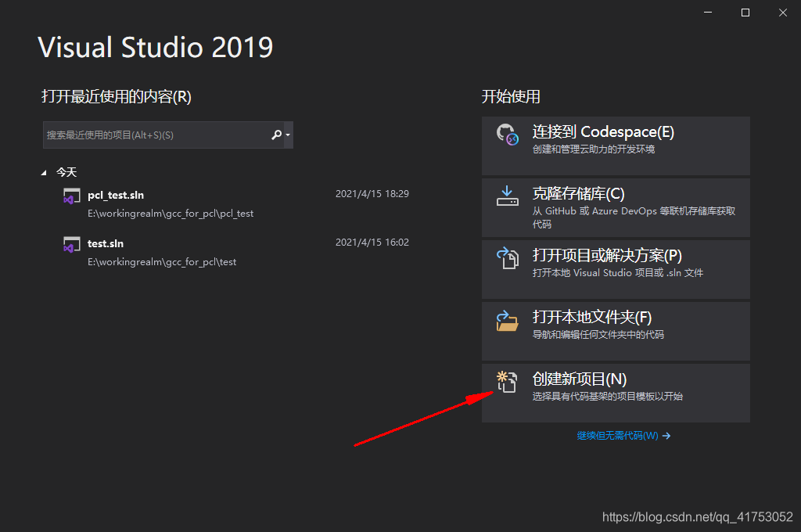Click the 开始使用 heading

pos(511,96)
